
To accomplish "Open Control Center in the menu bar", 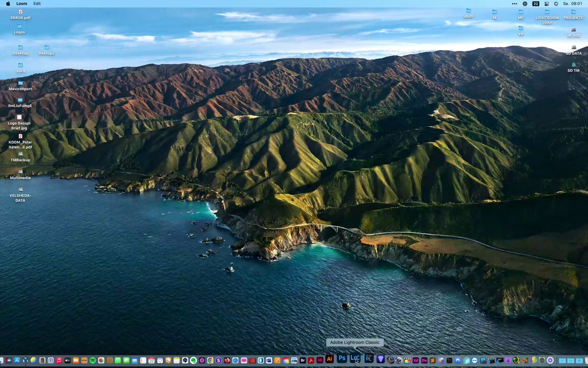I will [x=547, y=3].
